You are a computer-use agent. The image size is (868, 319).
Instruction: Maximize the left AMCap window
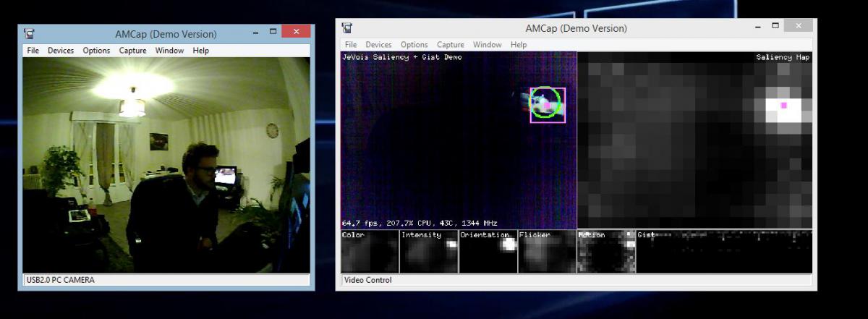pos(273,33)
